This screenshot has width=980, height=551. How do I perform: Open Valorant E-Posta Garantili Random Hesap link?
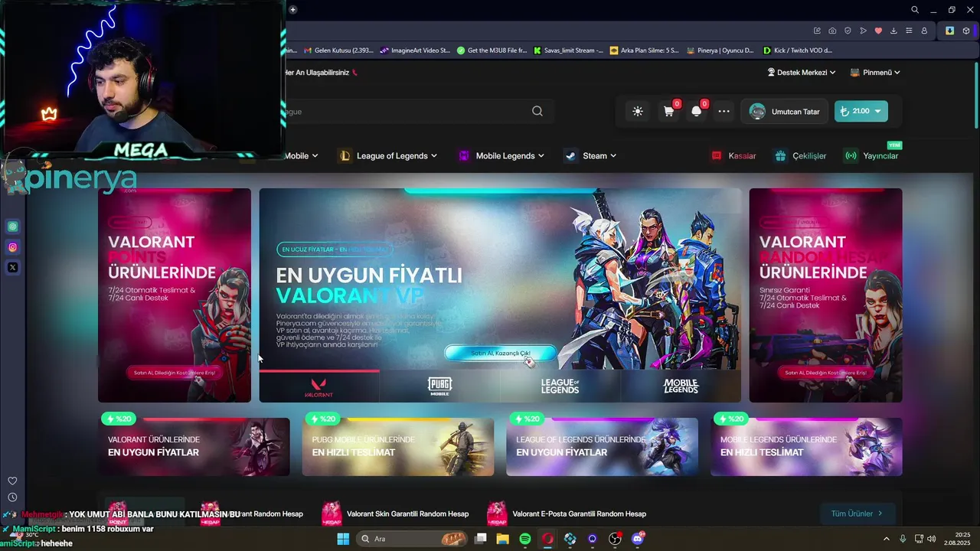pyautogui.click(x=567, y=514)
